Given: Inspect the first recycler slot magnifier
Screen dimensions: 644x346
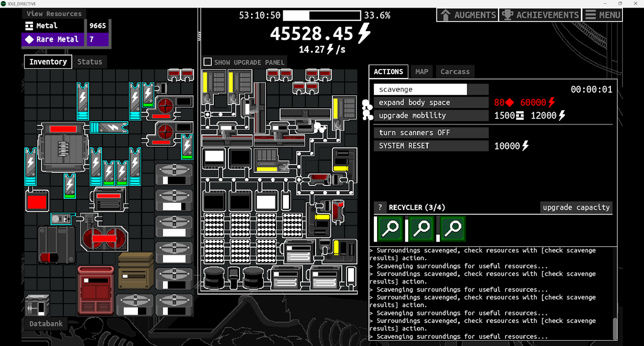Looking at the screenshot, I should tap(390, 229).
